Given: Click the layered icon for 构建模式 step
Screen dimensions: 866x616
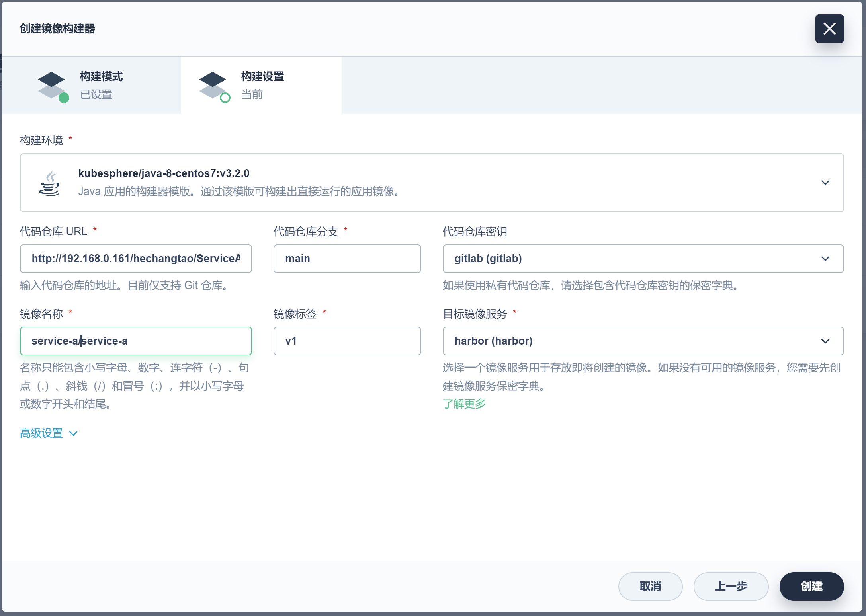Looking at the screenshot, I should pyautogui.click(x=51, y=85).
